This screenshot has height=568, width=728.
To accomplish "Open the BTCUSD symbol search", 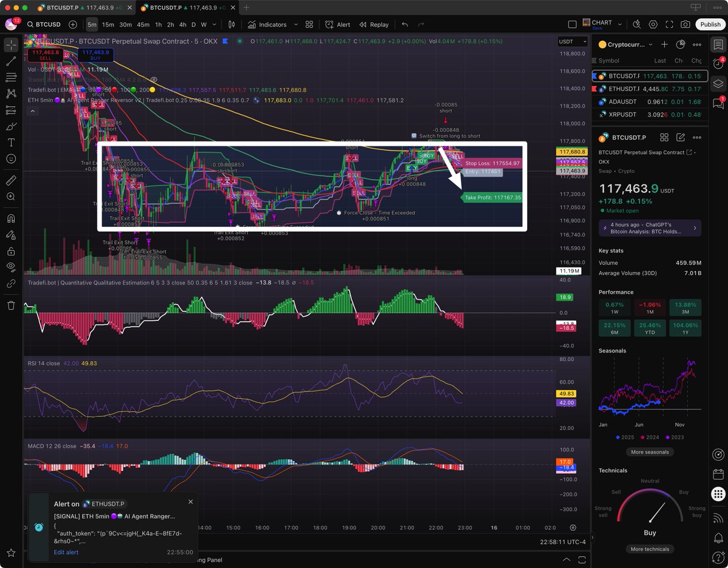I will pyautogui.click(x=44, y=24).
